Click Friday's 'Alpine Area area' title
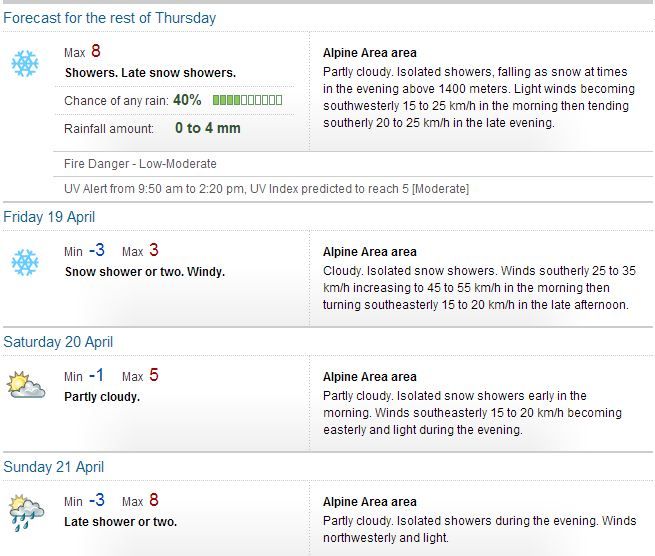Viewport: 655px width, 556px height. click(370, 252)
